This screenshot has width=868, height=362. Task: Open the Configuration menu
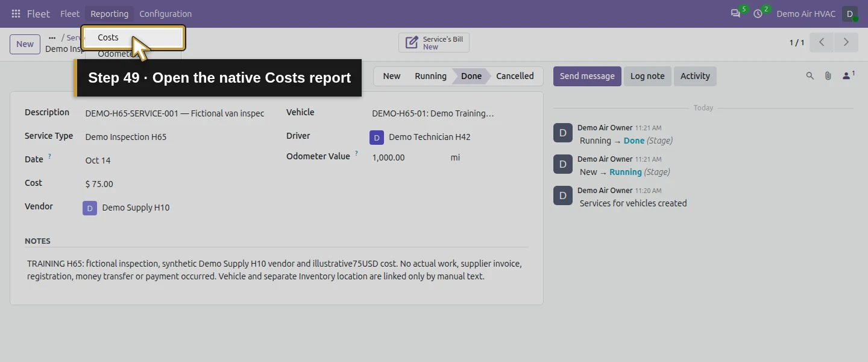click(x=165, y=14)
